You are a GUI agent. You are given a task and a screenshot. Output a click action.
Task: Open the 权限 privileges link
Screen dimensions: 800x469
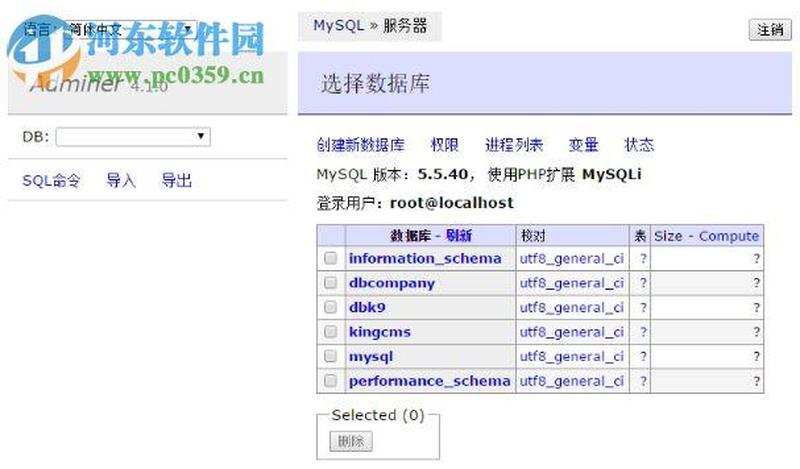[444, 145]
